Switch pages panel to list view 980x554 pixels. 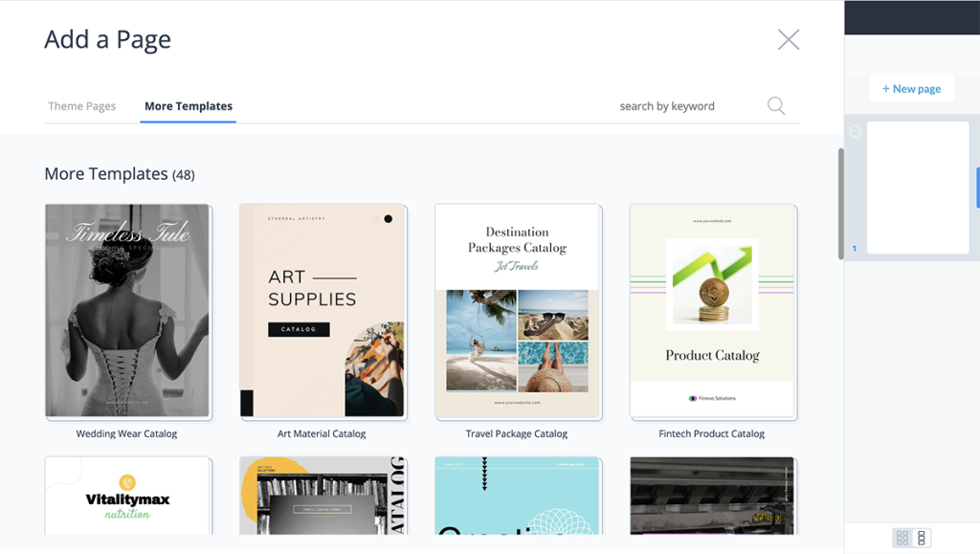pyautogui.click(x=922, y=537)
